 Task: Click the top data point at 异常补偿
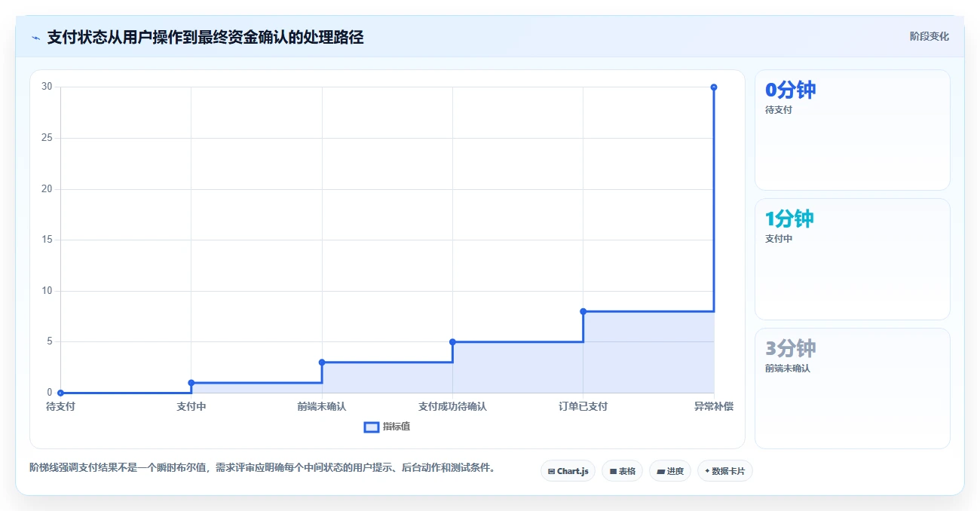[x=714, y=87]
